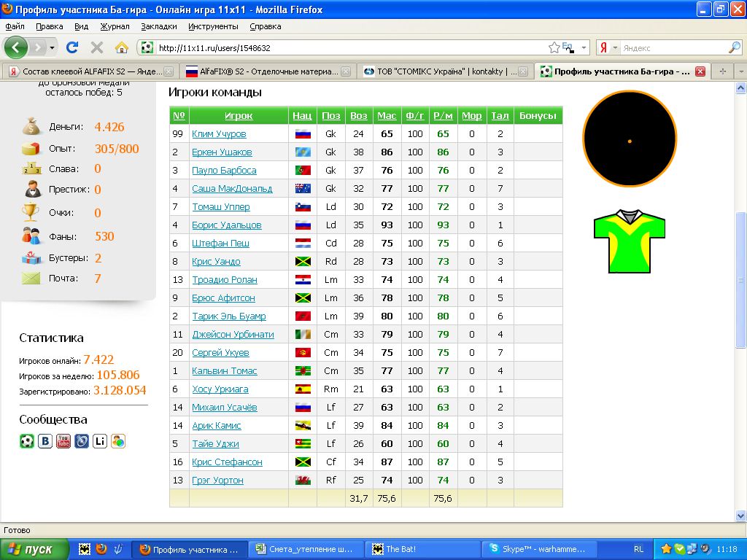Screen dimensions: 747x560
Task: Click the mail envelope icon beside Почта
Action: click(x=31, y=279)
